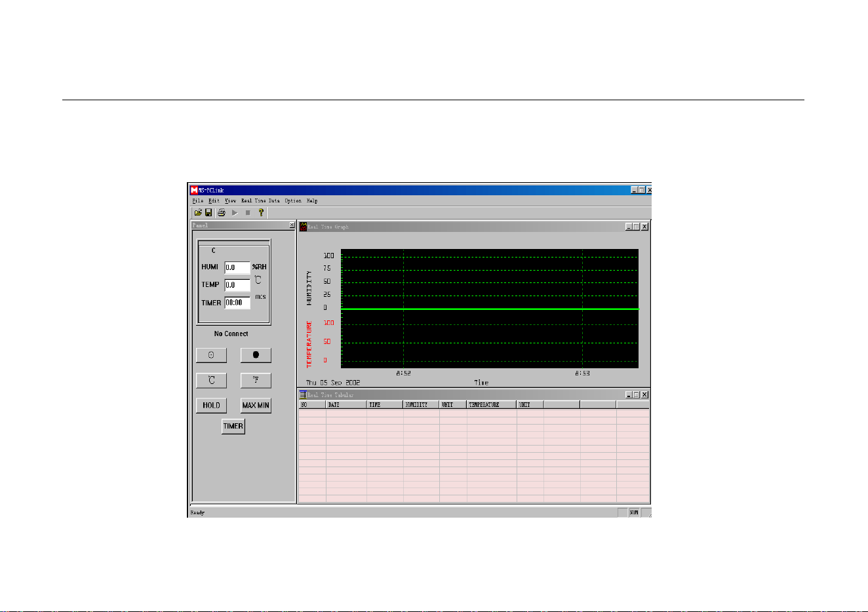Open the Option menu
Viewport: 868px width, 612px height.
(293, 201)
